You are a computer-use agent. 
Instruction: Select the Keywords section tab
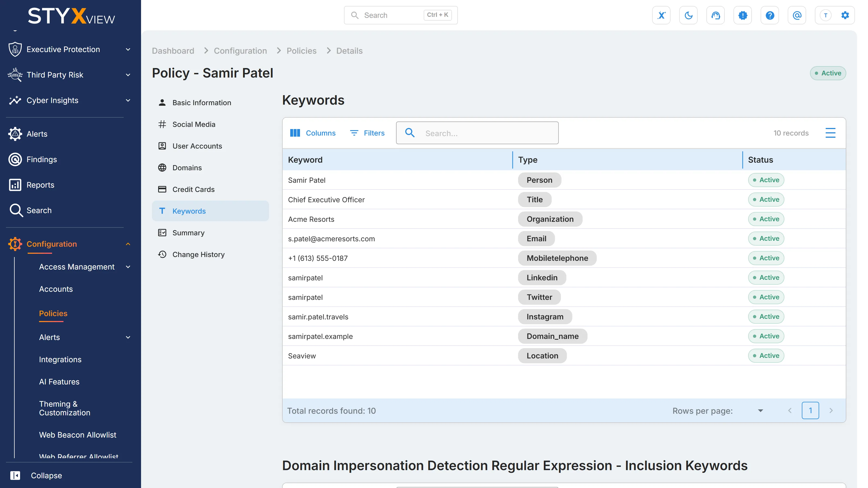pos(210,211)
